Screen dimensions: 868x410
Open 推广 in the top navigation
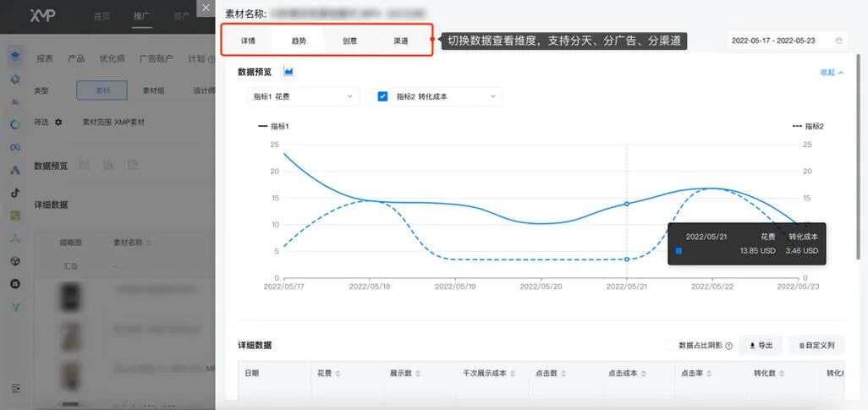[142, 16]
